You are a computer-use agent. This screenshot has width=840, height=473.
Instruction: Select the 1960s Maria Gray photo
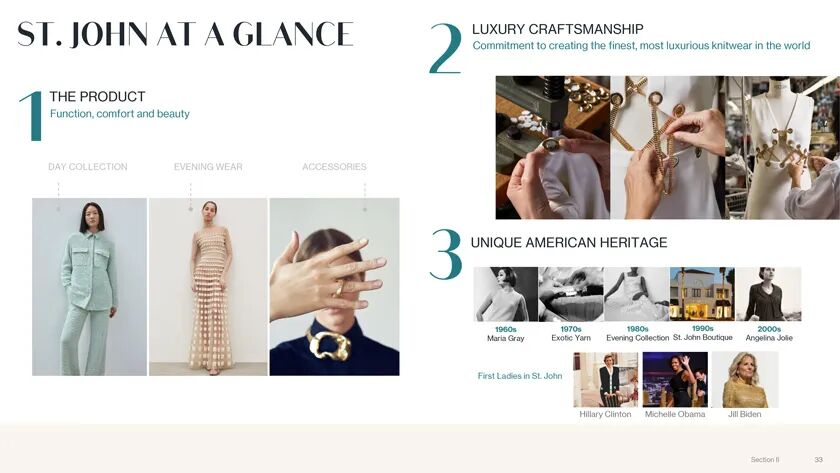point(506,294)
